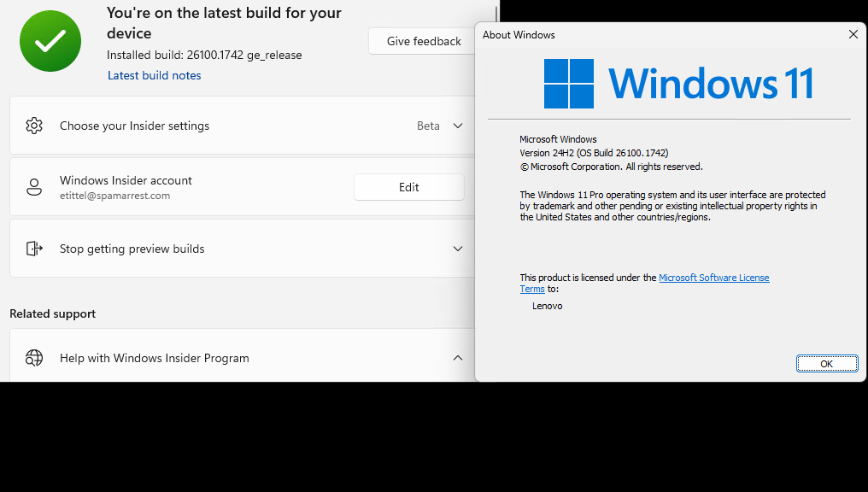
Task: Click the Windows 11 Pro description paragraph
Action: tap(672, 206)
